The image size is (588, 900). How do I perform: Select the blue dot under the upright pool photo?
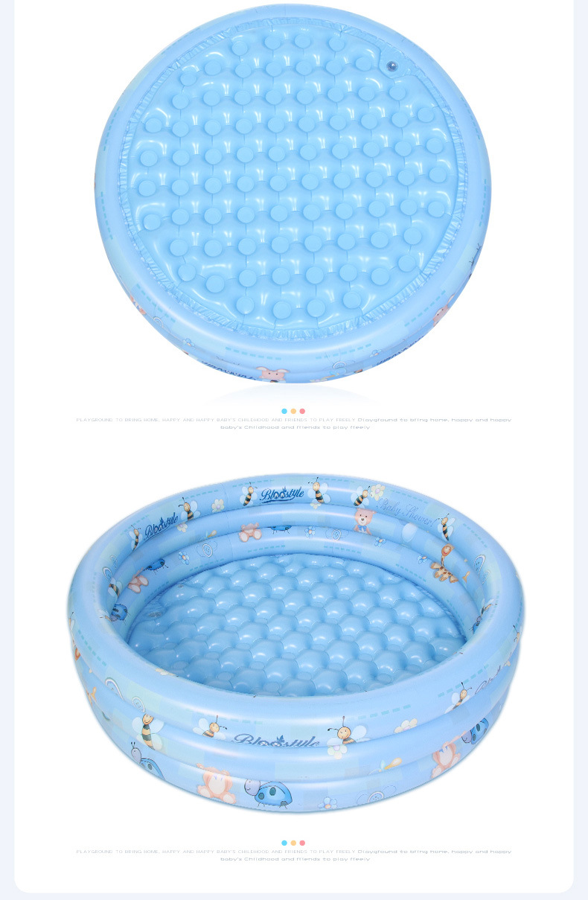point(284,843)
